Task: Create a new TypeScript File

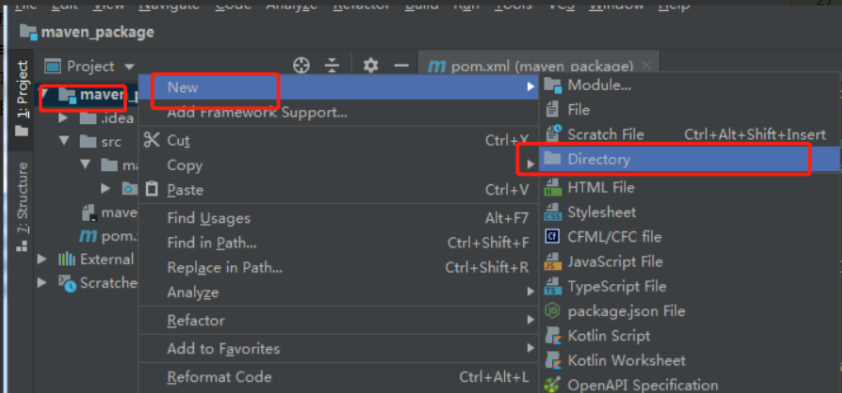Action: pos(689,286)
